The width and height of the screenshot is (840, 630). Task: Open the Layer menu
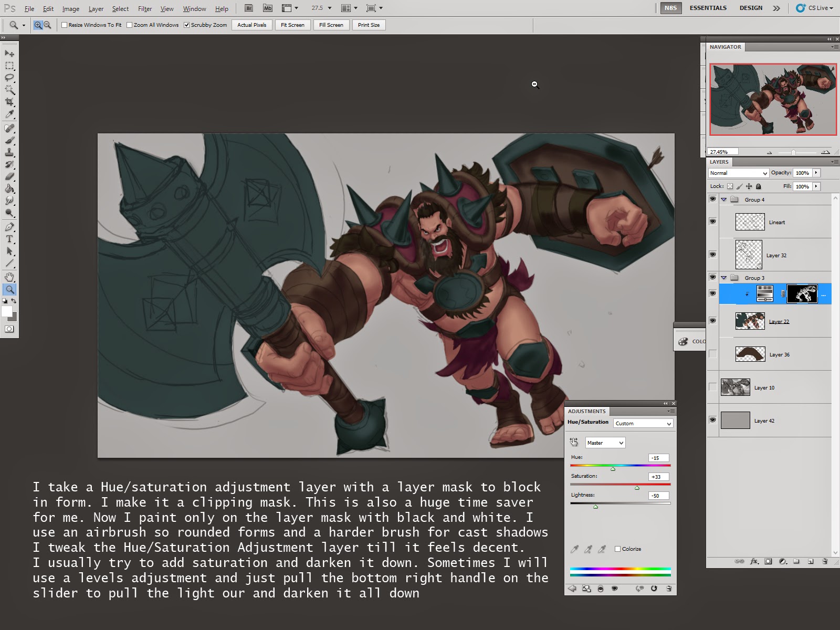[x=96, y=9]
